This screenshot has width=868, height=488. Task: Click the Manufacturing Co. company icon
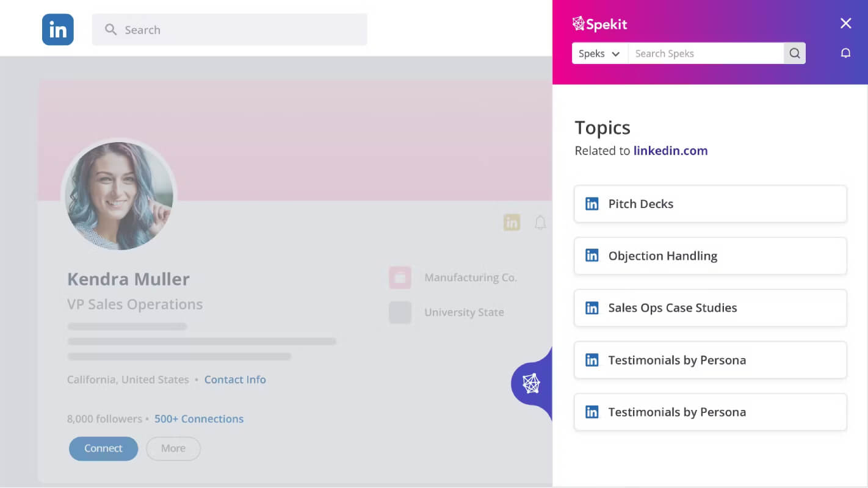[400, 278]
